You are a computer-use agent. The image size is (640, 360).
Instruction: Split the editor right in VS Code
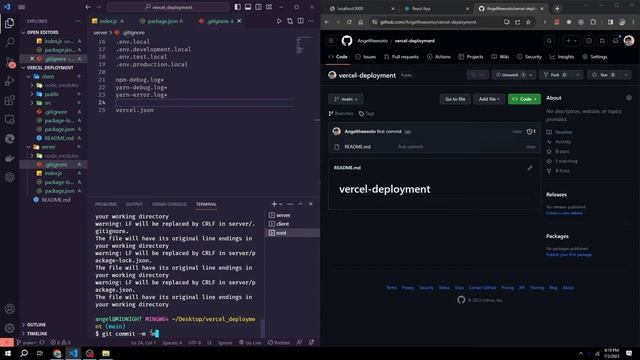pyautogui.click(x=300, y=21)
